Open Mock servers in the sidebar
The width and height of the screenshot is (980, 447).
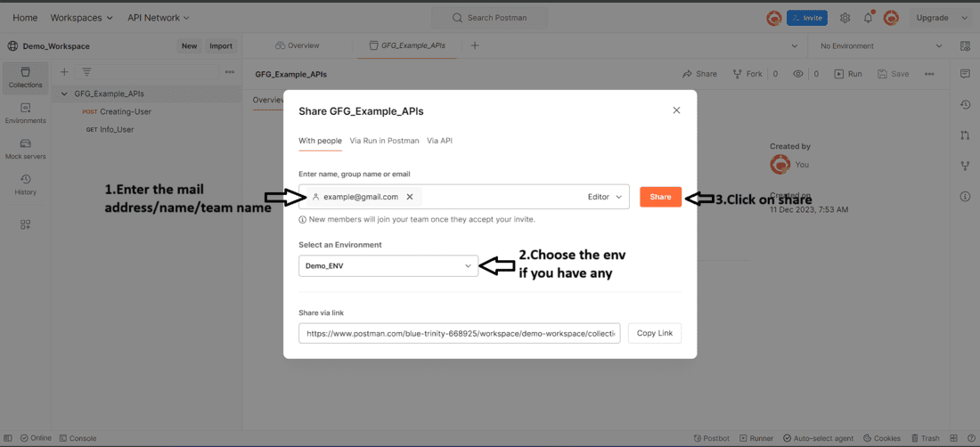pos(26,150)
